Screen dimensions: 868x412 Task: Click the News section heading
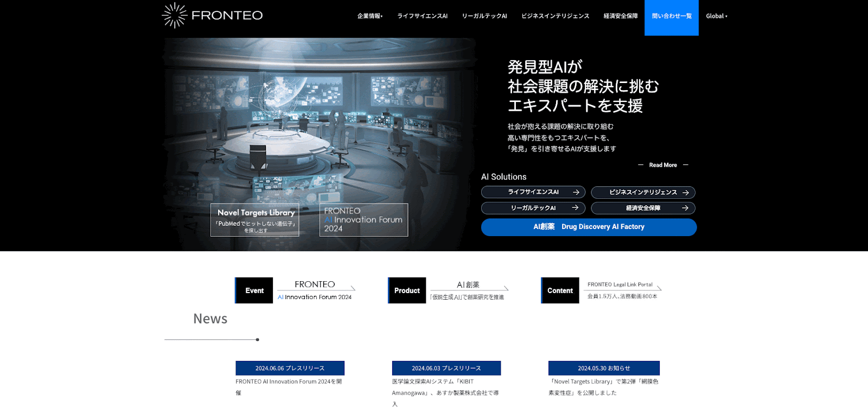tap(210, 319)
